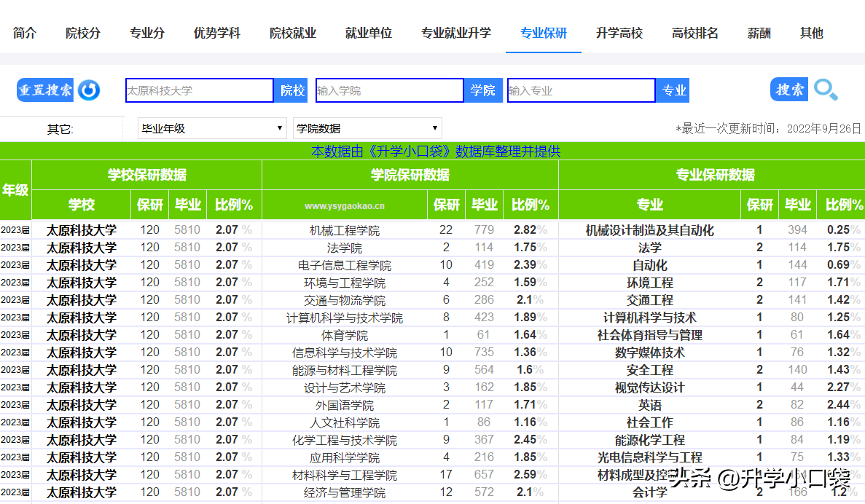Click the 自动化 major cell
Screen dimensions: 865x504
click(x=649, y=265)
